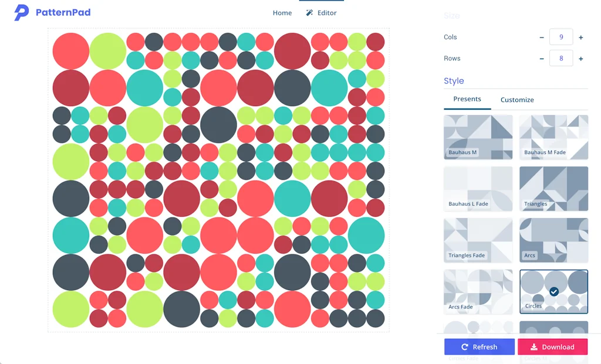Click the download arrow icon
Viewport: 601px width, 364px height.
tap(534, 346)
